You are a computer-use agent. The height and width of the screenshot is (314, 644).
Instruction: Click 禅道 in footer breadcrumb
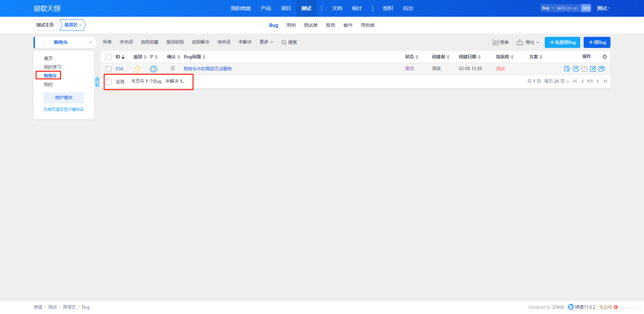click(x=38, y=307)
